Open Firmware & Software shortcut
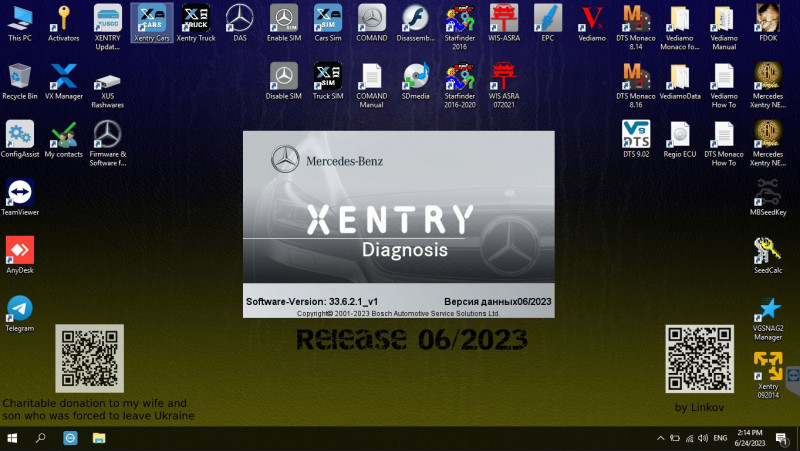This screenshot has width=800, height=451. click(108, 144)
